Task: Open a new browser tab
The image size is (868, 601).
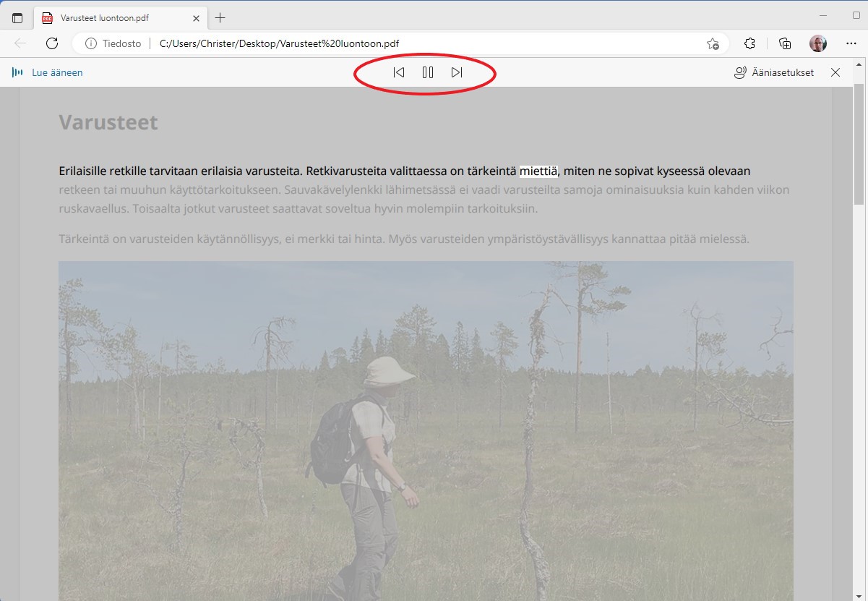Action: 220,18
